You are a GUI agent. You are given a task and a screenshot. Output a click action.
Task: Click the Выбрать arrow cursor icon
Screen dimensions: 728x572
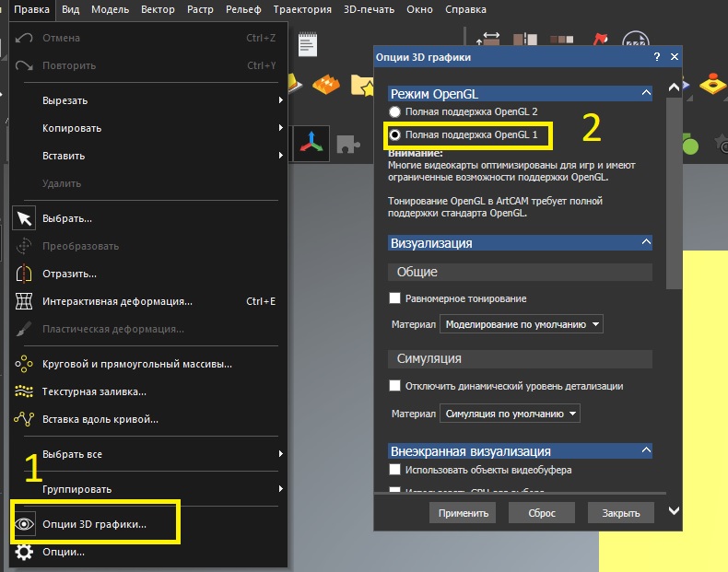tap(24, 218)
